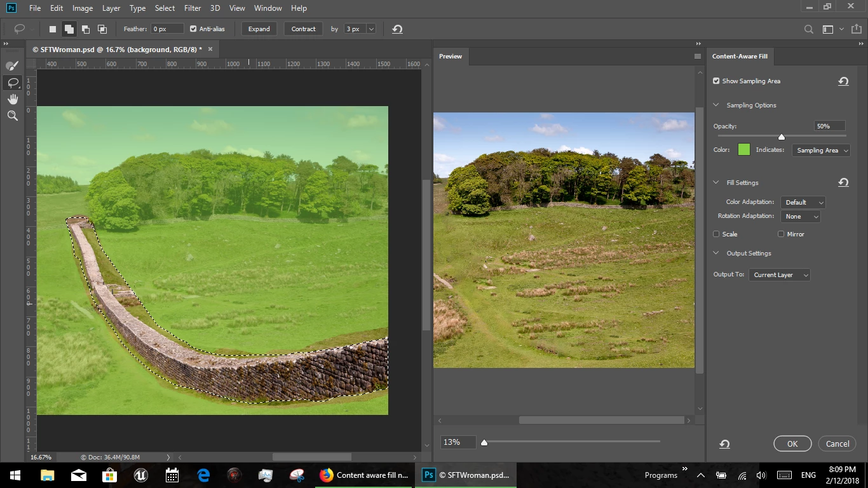The height and width of the screenshot is (488, 868).
Task: Open the Window menu
Action: (x=268, y=8)
